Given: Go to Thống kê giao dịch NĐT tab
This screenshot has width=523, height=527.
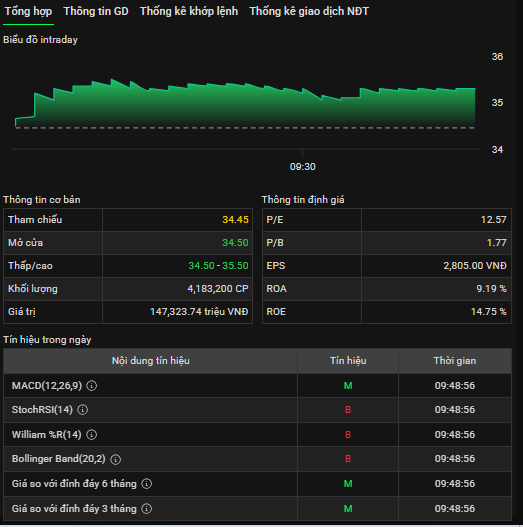Looking at the screenshot, I should pos(309,11).
